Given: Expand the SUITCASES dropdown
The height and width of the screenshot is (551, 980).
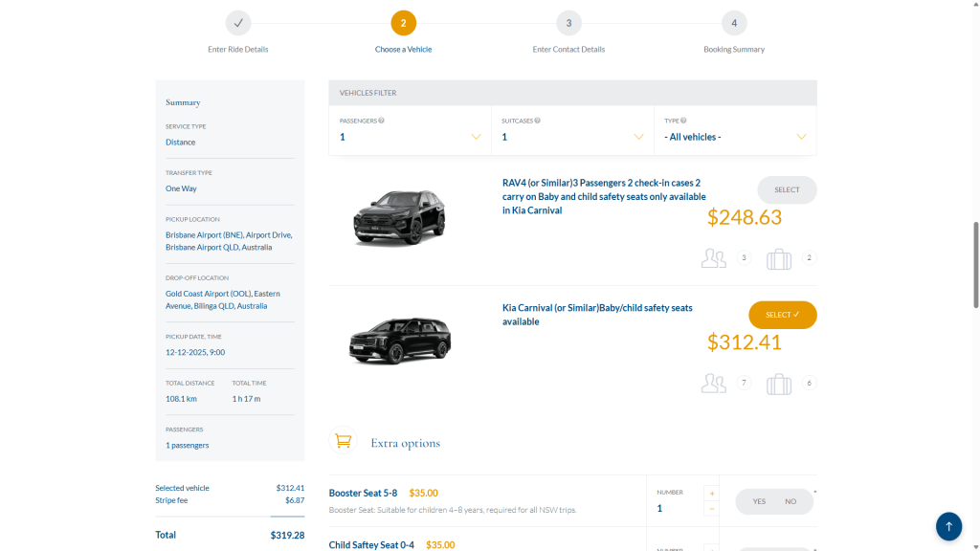Looking at the screenshot, I should tap(638, 137).
